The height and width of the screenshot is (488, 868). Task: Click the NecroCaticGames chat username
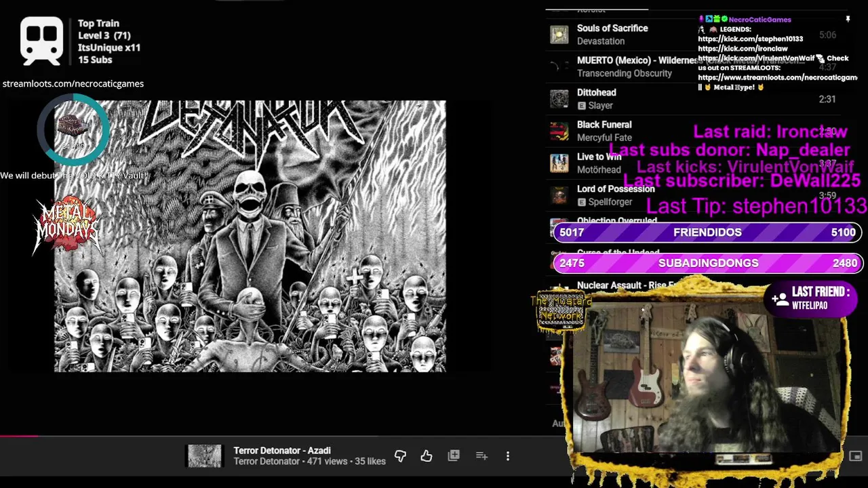click(759, 20)
